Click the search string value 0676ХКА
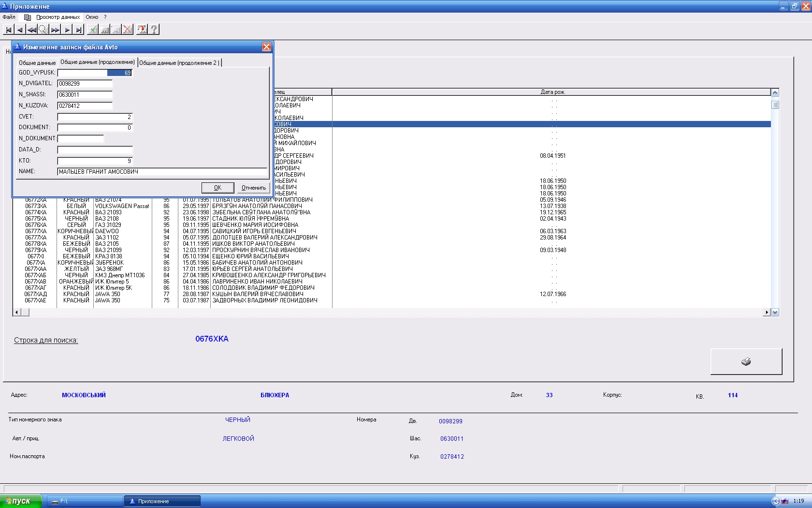 pos(212,339)
